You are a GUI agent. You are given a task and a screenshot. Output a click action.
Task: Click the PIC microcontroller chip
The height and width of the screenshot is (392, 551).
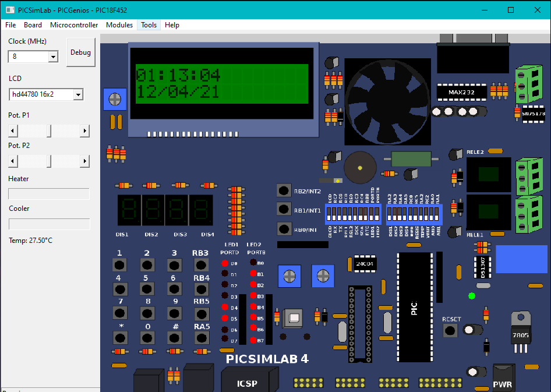pyautogui.click(x=414, y=308)
